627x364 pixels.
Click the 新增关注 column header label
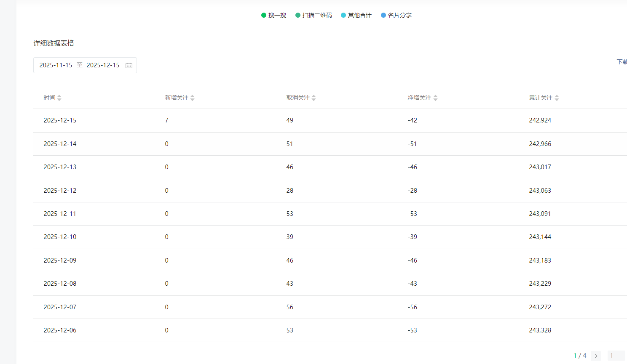pos(177,98)
